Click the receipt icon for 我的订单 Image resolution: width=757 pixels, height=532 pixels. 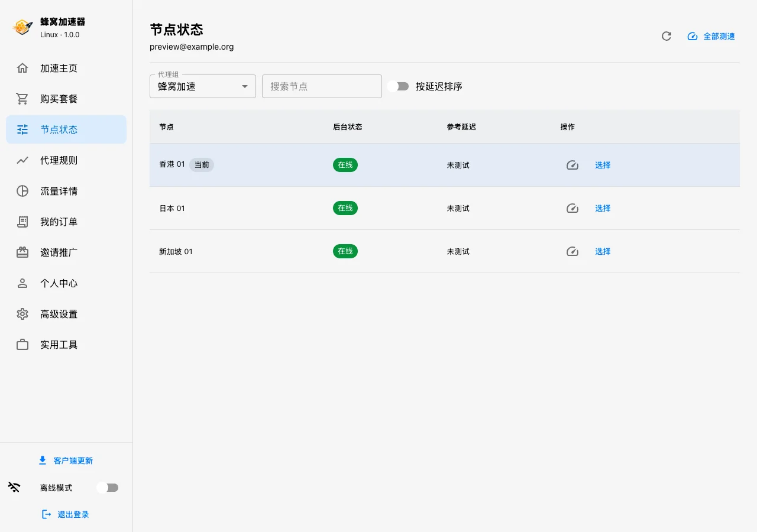(x=22, y=222)
